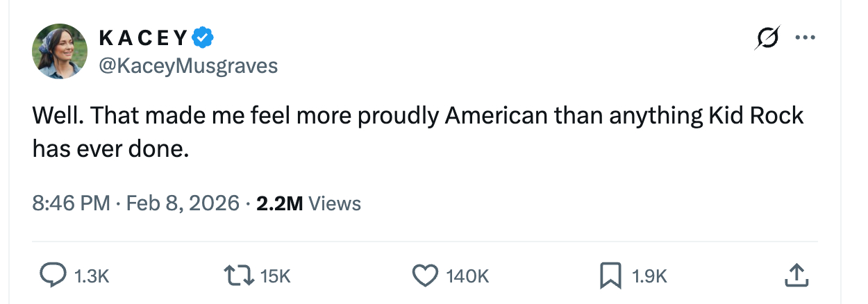Open the share tweet upload icon
The height and width of the screenshot is (304, 868).
(795, 276)
